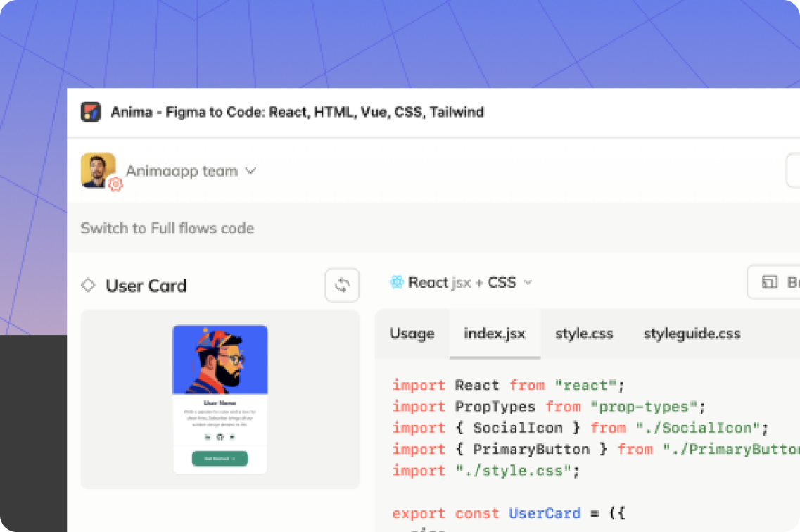The image size is (800, 532).
Task: Click Switch to Full flows code link
Action: (167, 228)
